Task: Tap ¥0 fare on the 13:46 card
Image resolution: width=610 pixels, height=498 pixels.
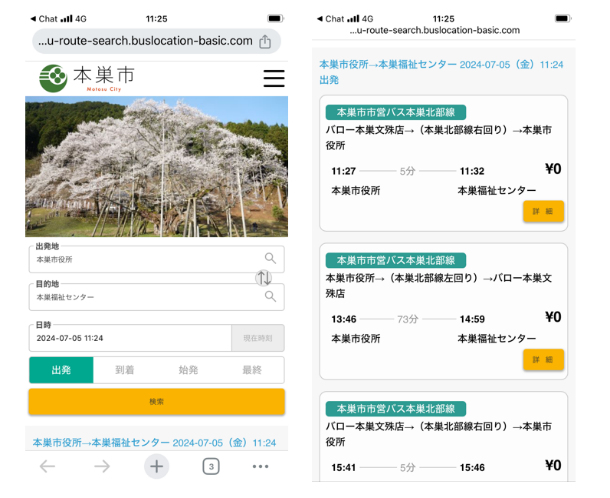Action: coord(553,317)
